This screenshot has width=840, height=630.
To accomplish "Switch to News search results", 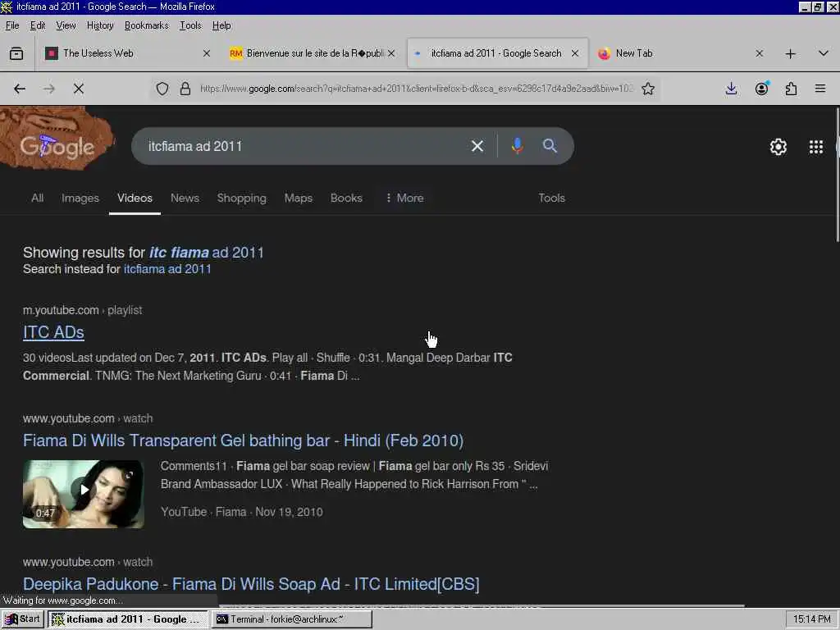I will [185, 199].
